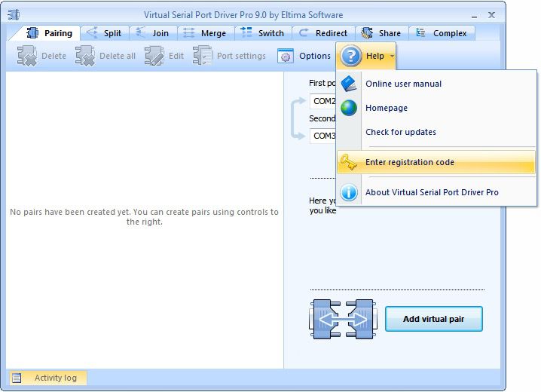The width and height of the screenshot is (541, 392).
Task: Click the Port settings toolbar icon
Action: click(x=202, y=56)
